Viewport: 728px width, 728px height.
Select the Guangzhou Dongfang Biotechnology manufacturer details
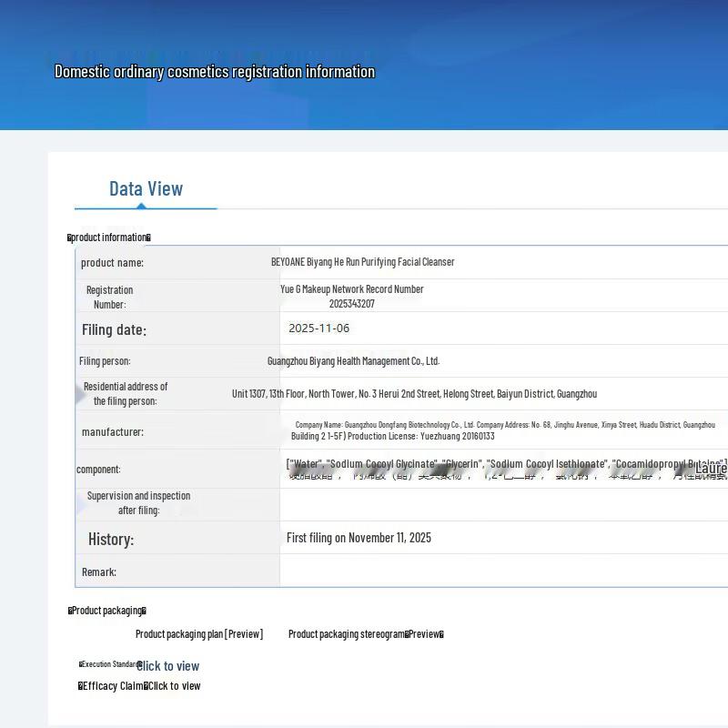pos(504,430)
